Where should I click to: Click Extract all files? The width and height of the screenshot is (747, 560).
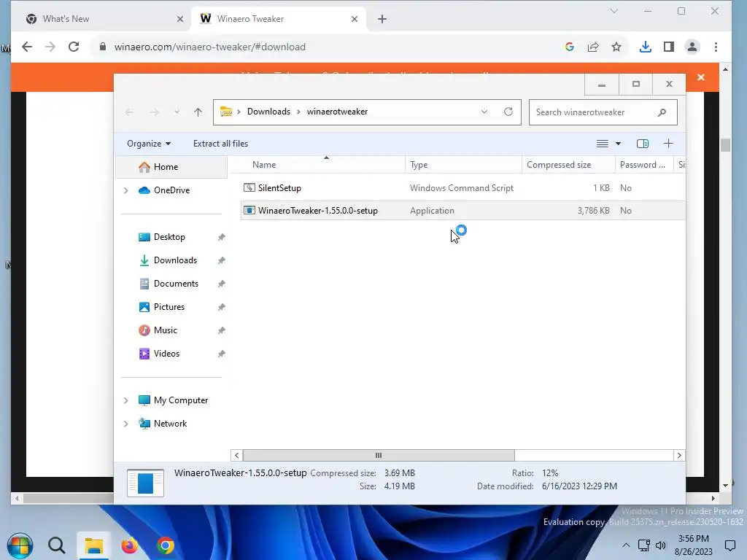point(220,144)
